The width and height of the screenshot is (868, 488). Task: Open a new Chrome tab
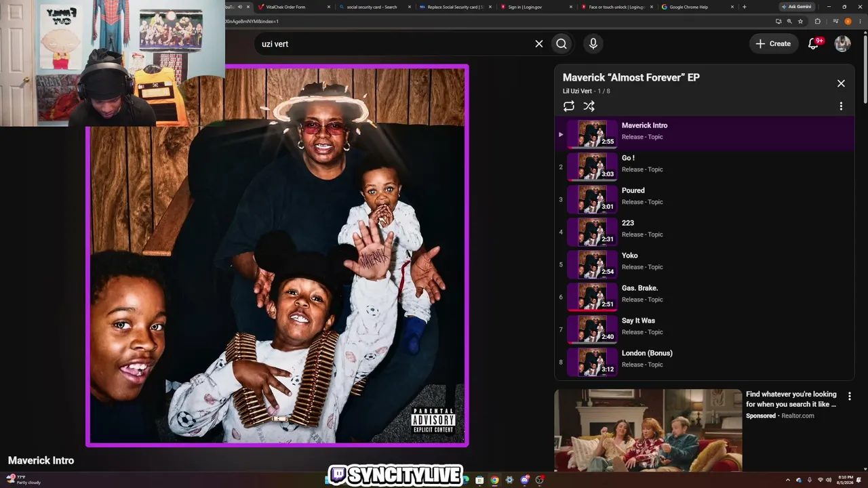coord(745,7)
